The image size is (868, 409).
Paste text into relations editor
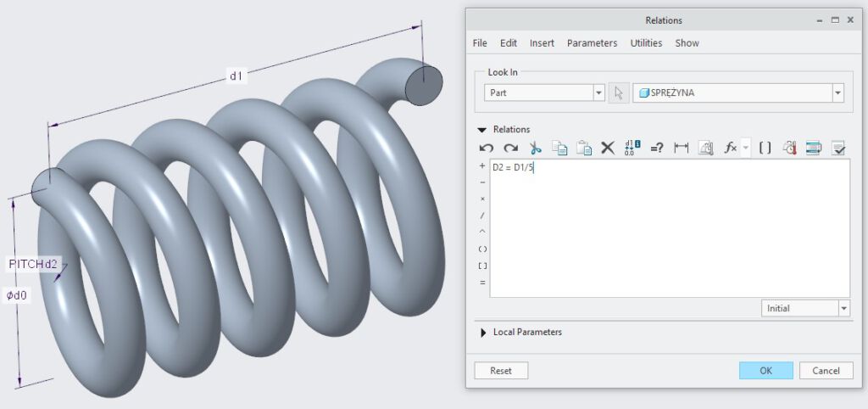coord(584,148)
